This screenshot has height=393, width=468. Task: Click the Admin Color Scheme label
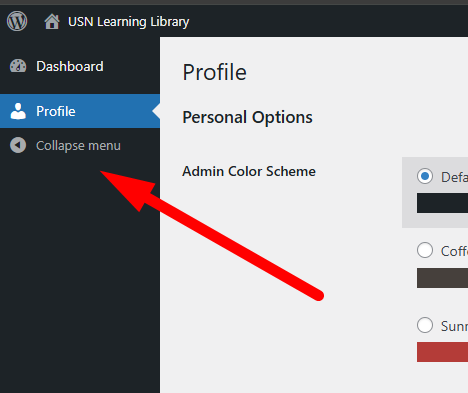click(x=249, y=171)
